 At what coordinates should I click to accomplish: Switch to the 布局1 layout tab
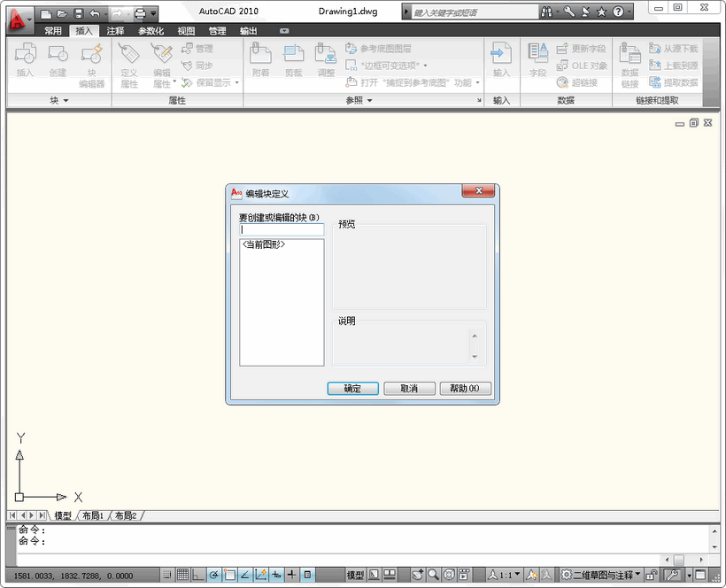click(93, 515)
